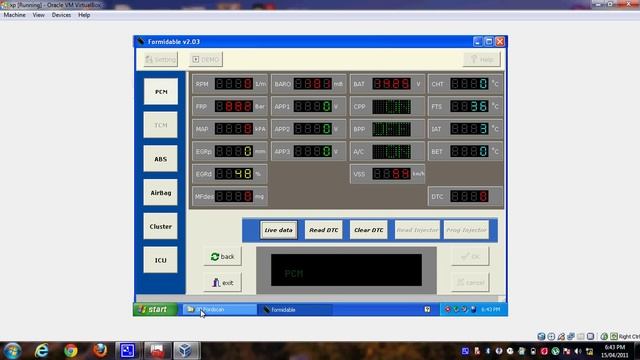The image size is (640, 360).
Task: Launch Internet Explorer from host taskbar
Action: pos(42,351)
